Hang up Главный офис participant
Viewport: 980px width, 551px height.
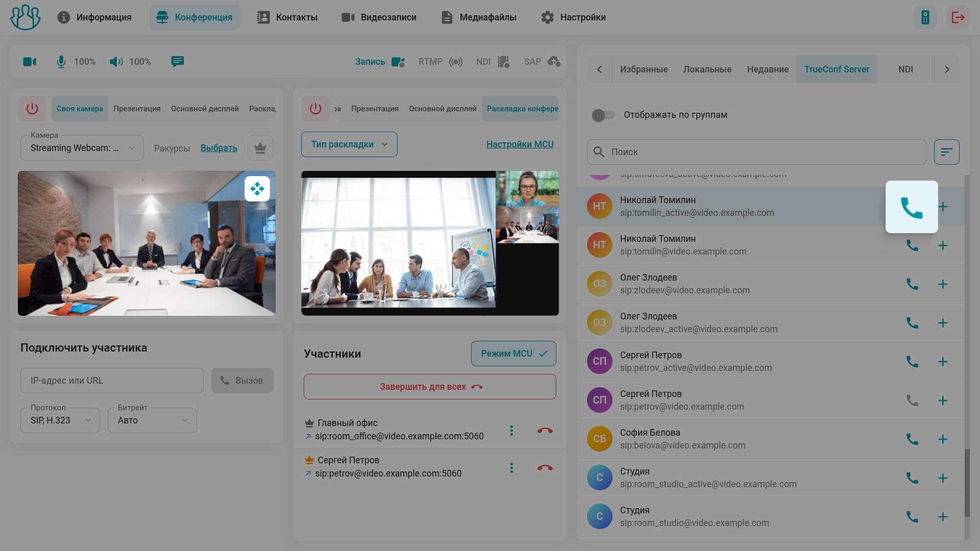(x=545, y=431)
